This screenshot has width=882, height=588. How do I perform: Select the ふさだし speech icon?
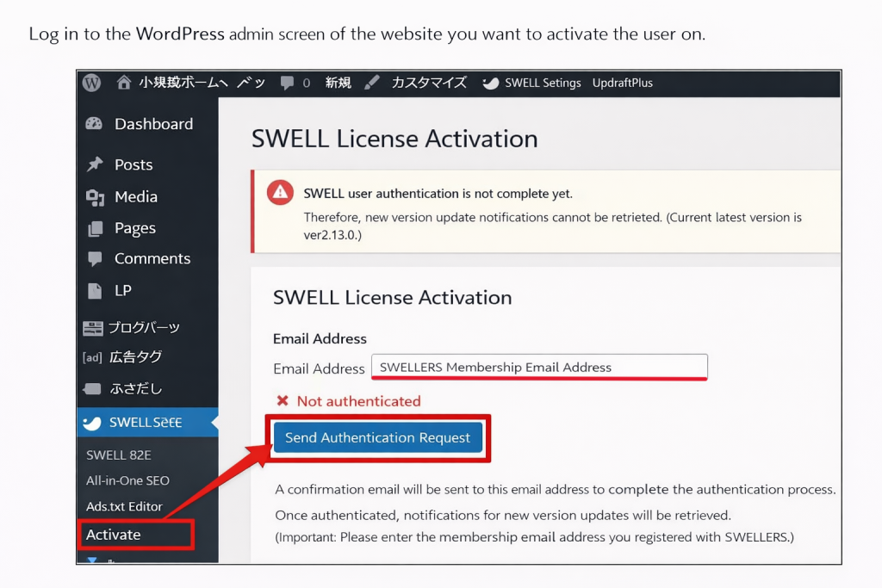tap(91, 388)
